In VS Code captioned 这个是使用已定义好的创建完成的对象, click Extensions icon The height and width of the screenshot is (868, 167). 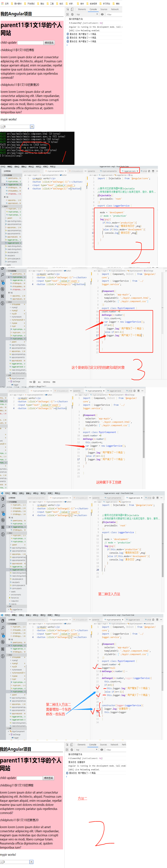click(x=2, y=296)
